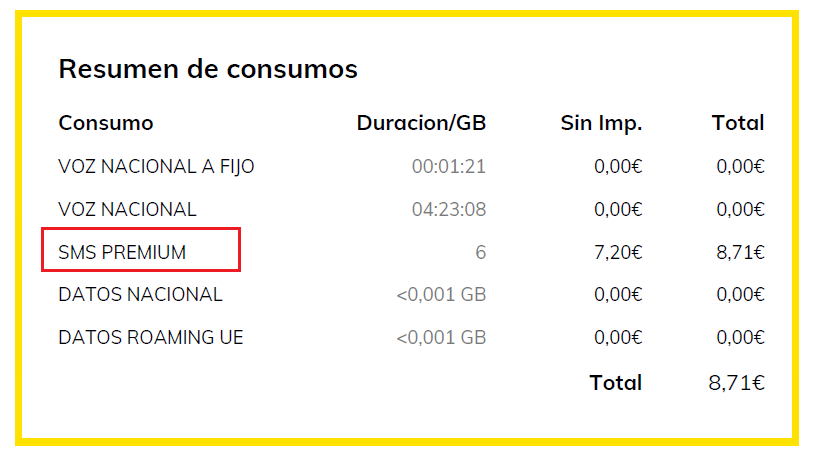The width and height of the screenshot is (823, 463).
Task: Click the SMS PREMIUM quantity 6
Action: 480,252
